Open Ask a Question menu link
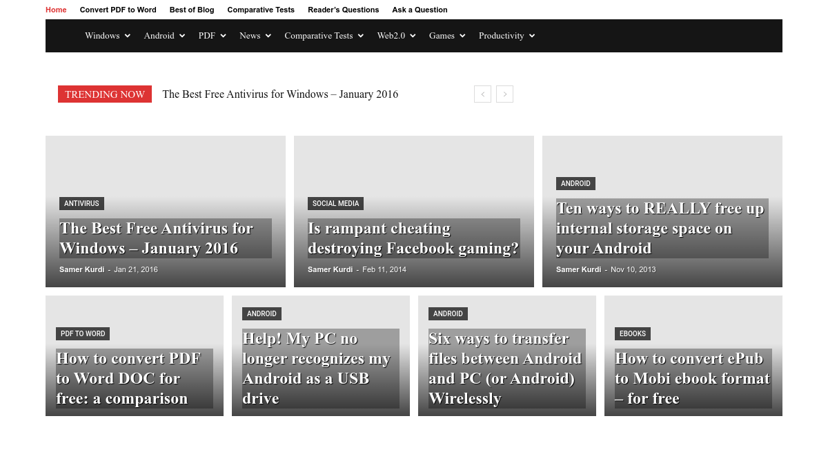The height and width of the screenshot is (465, 828). pos(420,10)
